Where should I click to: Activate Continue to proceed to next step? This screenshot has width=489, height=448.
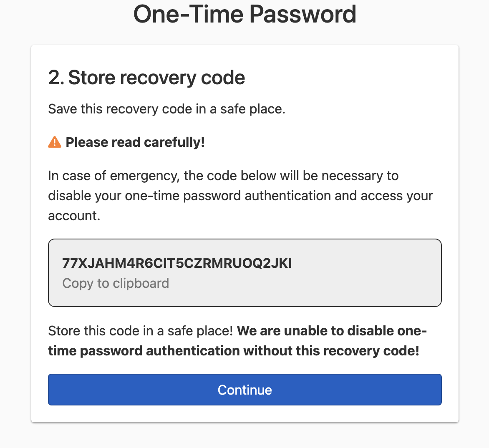244,390
